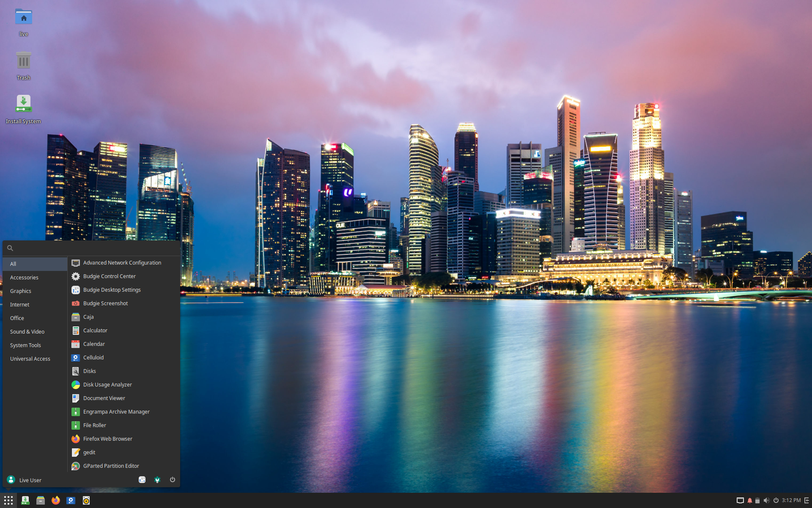The width and height of the screenshot is (812, 508).
Task: Launch Firefox from the taskbar
Action: 56,500
